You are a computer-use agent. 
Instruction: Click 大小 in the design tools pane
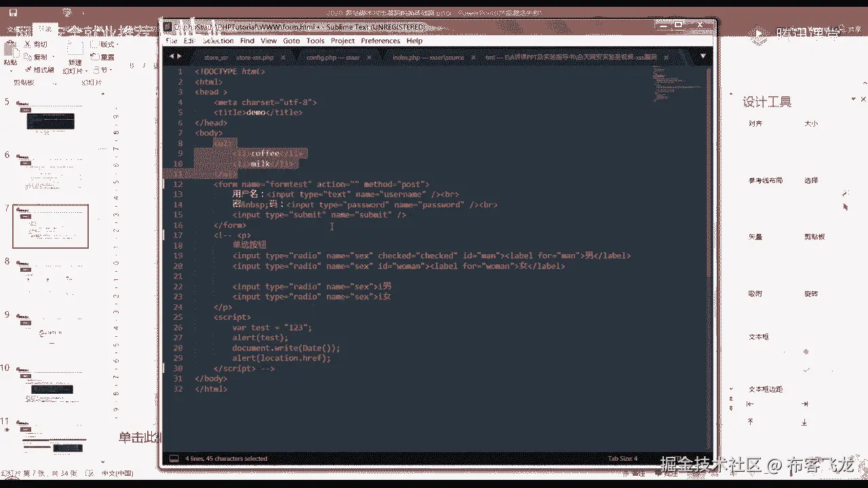click(811, 123)
